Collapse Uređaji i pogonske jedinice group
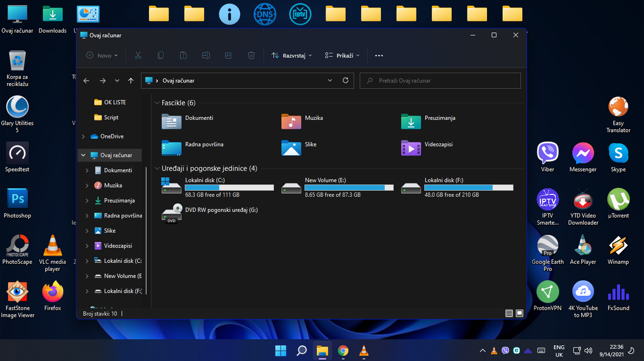 [157, 168]
